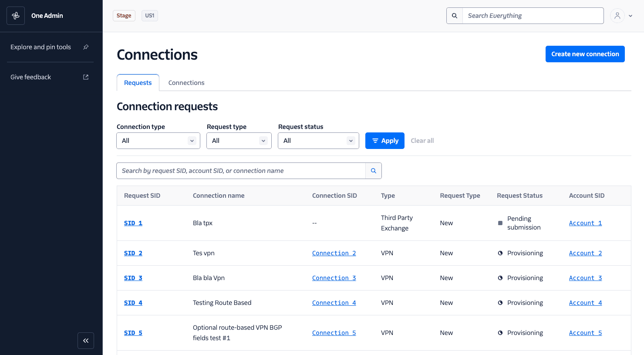Click the One Admin logo icon
Screen dimensions: 644x355
pyautogui.click(x=16, y=16)
